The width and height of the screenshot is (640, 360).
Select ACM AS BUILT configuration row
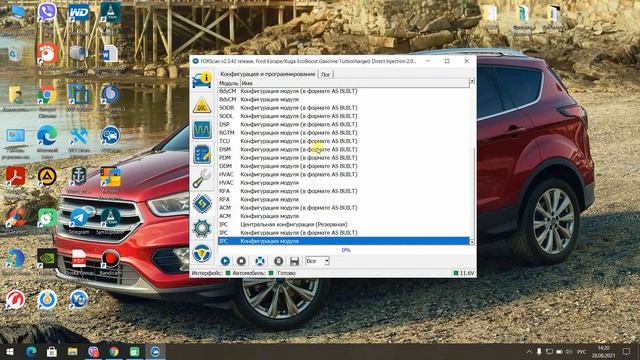(344, 208)
